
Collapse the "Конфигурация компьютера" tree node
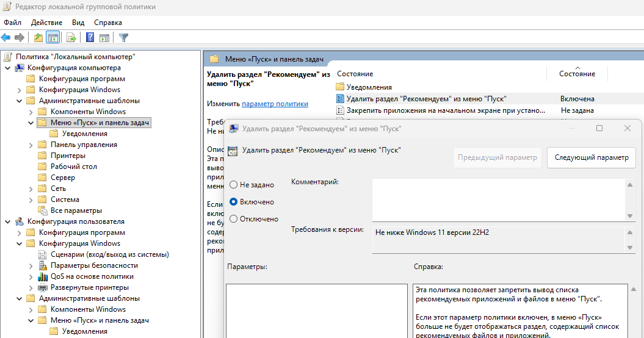8,68
